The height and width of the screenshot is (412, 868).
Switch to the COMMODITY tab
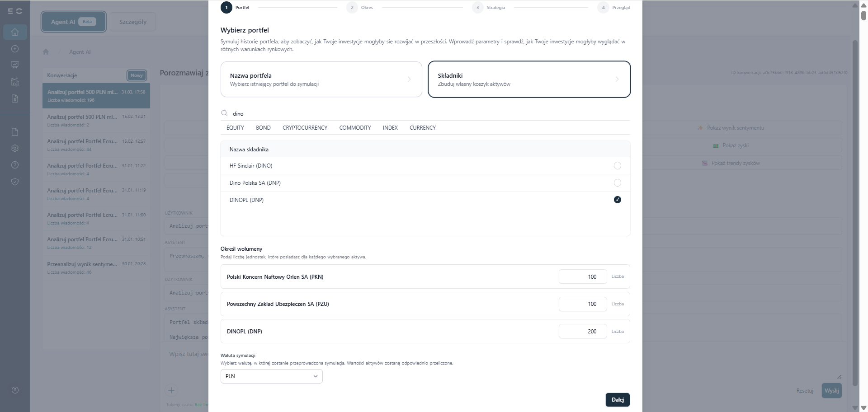click(x=355, y=128)
